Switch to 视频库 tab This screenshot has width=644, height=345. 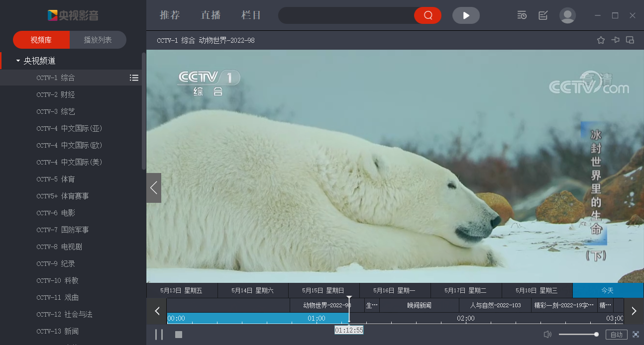coord(41,40)
